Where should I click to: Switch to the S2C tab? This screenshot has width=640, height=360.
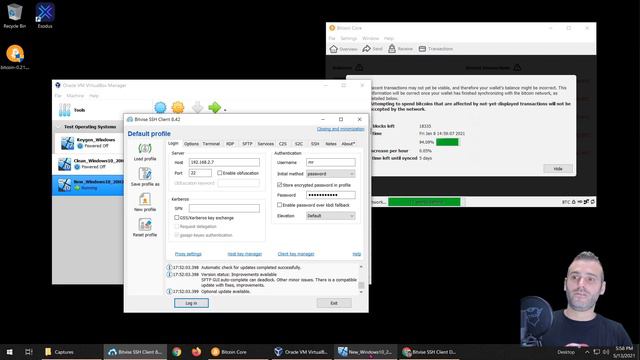[x=299, y=144]
